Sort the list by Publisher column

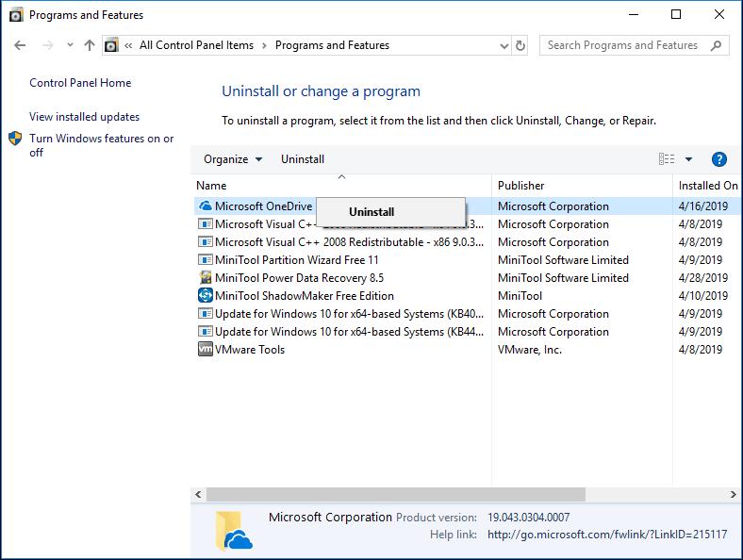tap(521, 186)
